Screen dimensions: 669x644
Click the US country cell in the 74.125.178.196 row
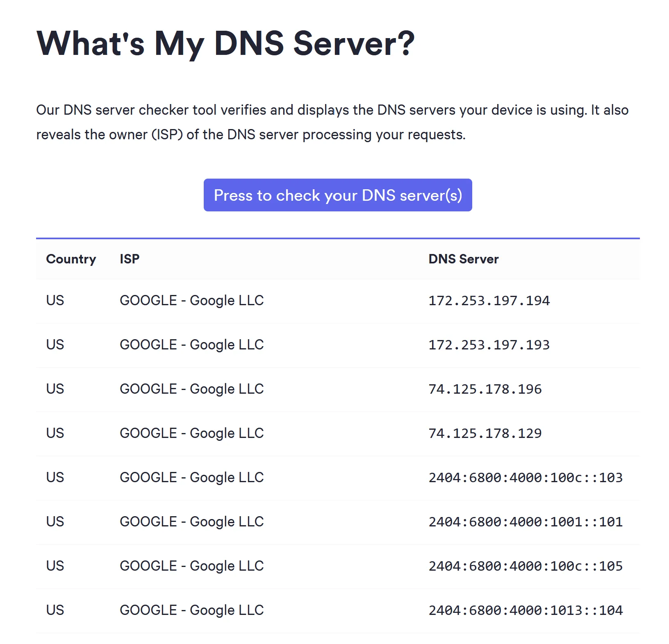point(55,389)
